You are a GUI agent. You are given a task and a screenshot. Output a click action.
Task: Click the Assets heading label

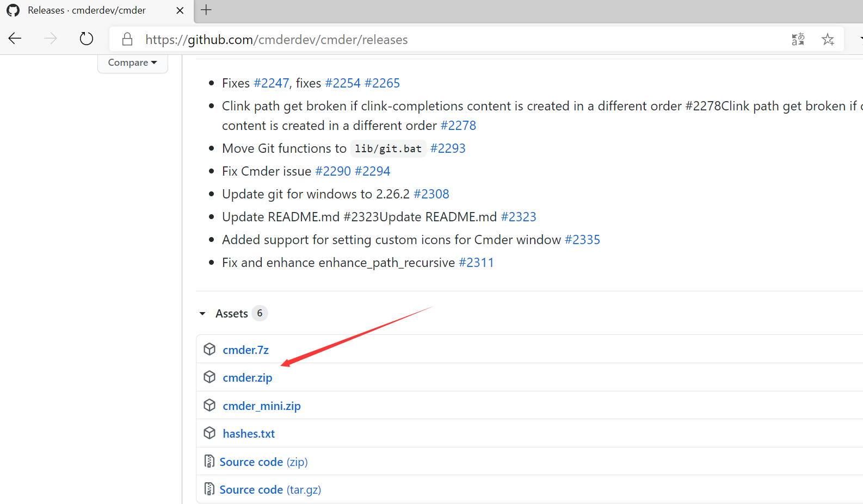pos(232,314)
